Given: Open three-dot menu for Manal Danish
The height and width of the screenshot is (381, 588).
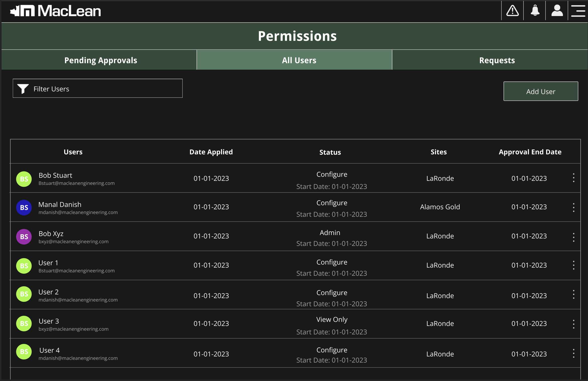Looking at the screenshot, I should (573, 207).
